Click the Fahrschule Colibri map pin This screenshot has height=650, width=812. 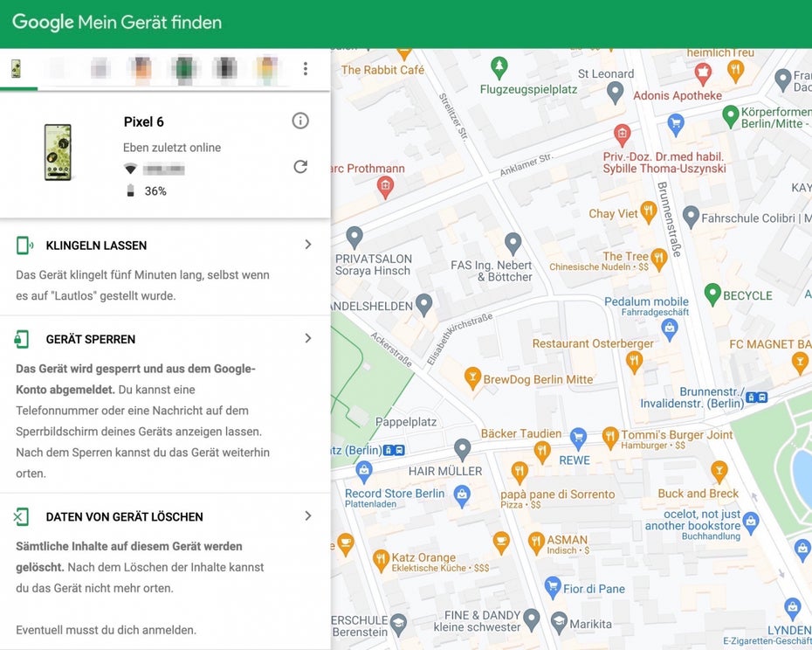(691, 217)
